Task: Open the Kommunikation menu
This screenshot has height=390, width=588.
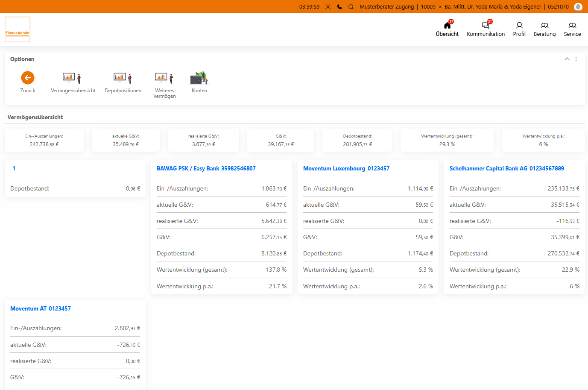Action: click(486, 29)
